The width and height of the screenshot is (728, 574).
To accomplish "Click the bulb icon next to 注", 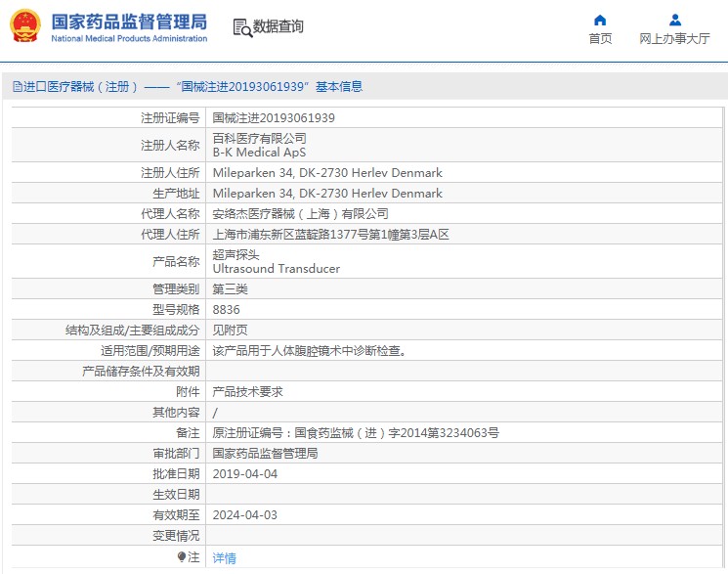I will pos(182,556).
